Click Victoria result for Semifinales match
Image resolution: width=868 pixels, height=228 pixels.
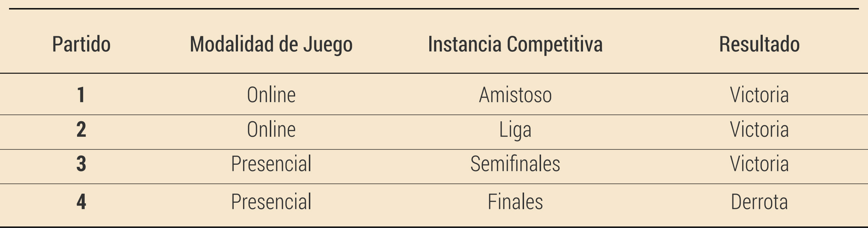pos(759,164)
